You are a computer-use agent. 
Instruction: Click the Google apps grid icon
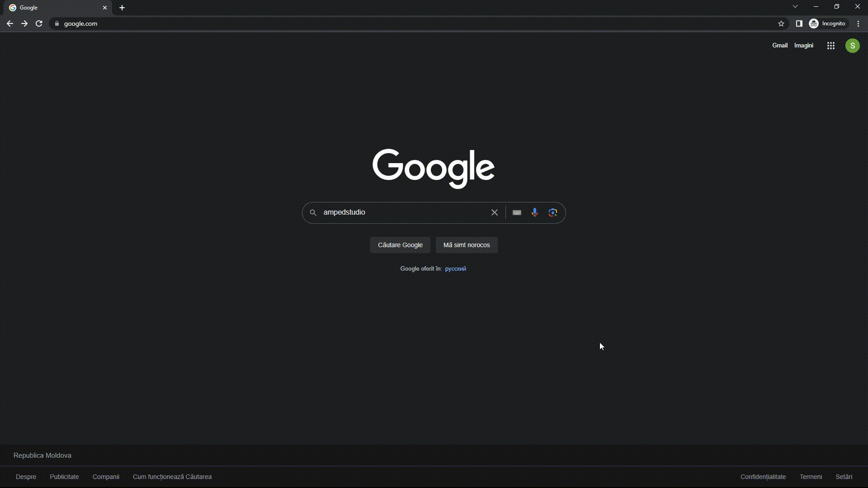[x=830, y=45]
